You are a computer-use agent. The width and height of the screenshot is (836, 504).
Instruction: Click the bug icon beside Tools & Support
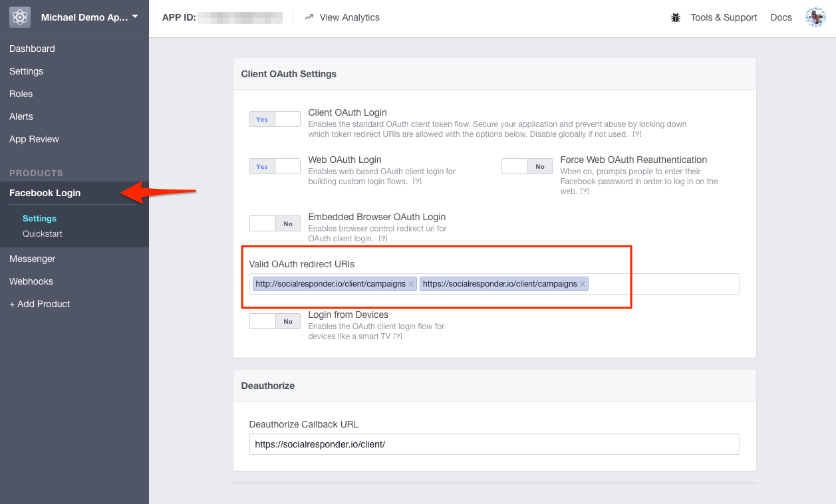click(676, 17)
